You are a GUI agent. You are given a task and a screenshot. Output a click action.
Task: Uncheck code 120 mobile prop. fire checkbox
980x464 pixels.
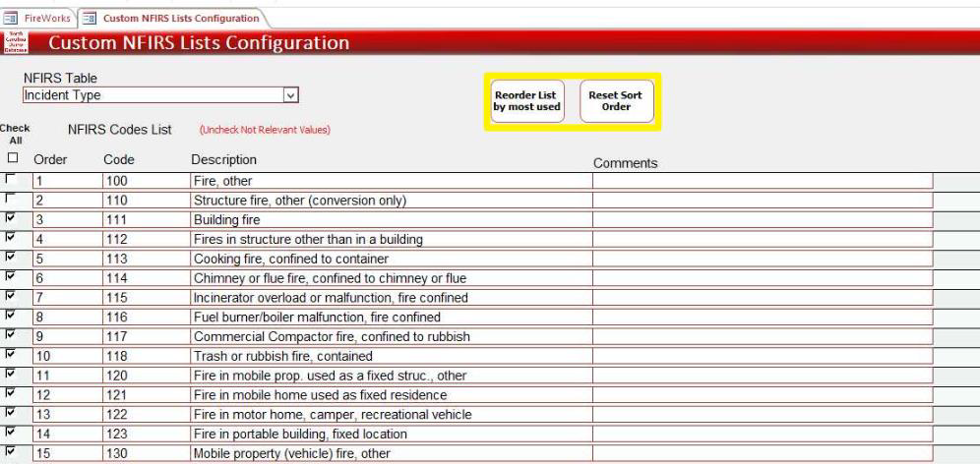(11, 373)
